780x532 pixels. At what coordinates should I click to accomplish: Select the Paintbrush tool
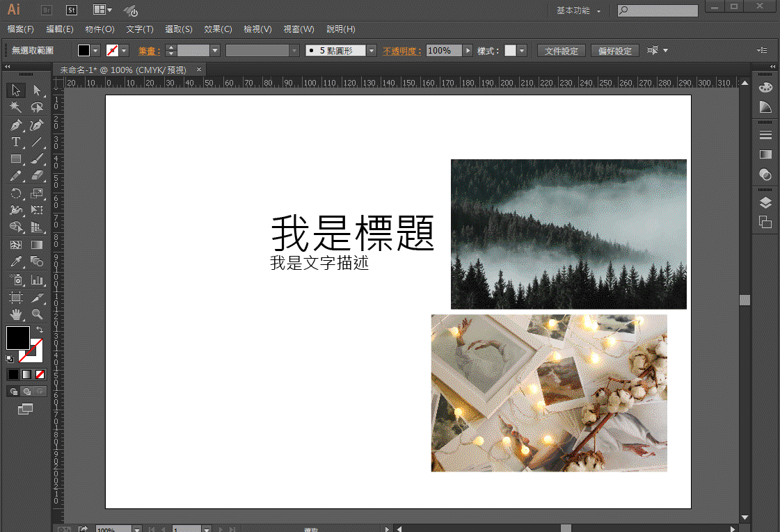(x=37, y=159)
